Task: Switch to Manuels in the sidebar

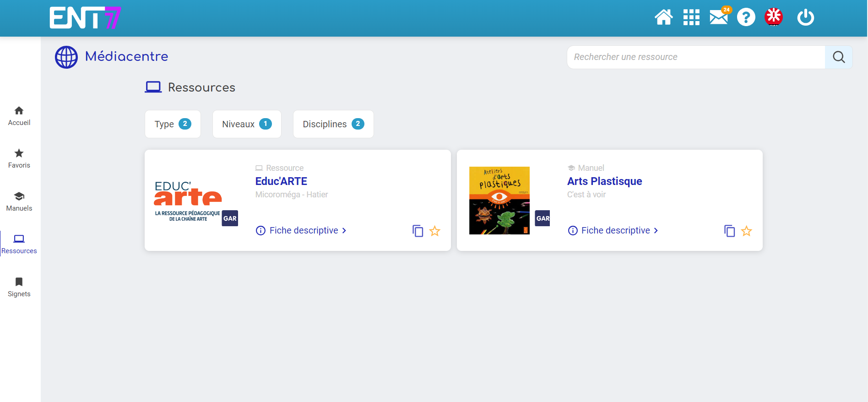Action: (19, 201)
